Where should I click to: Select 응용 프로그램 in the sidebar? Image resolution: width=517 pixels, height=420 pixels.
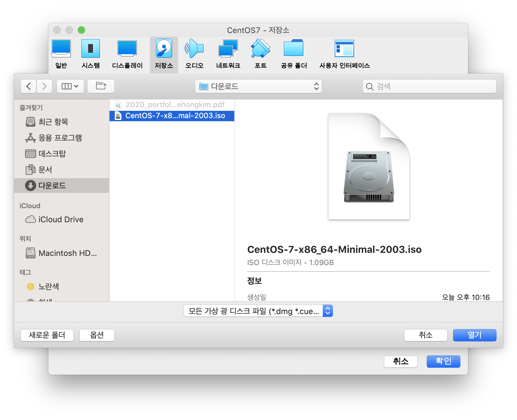[x=61, y=138]
